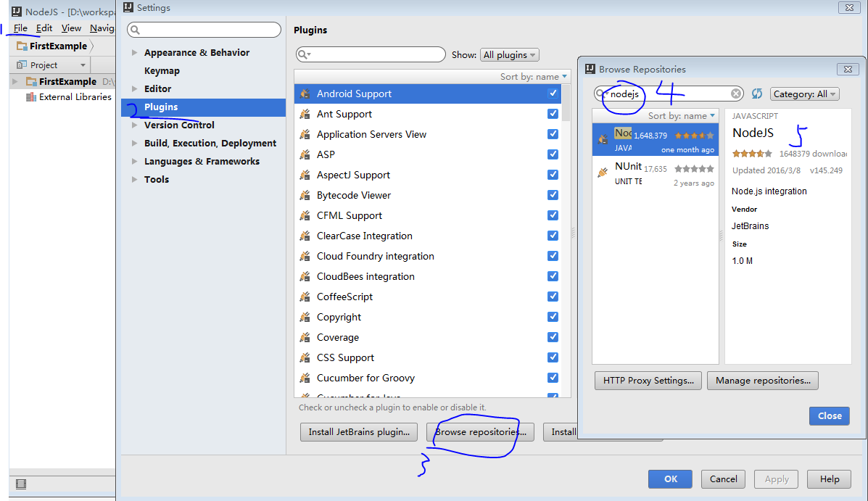
Task: Click the Copyright plugin icon
Action: tap(305, 318)
